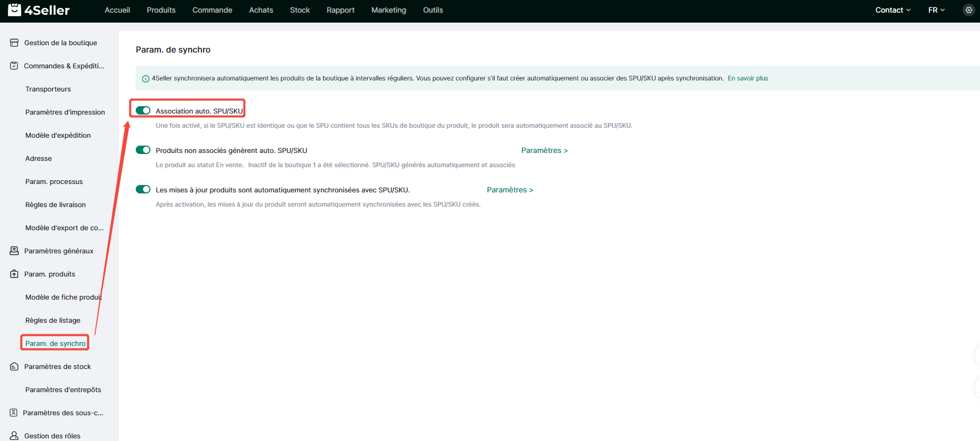The image size is (980, 441).
Task: Expand Paramètres généraux section
Action: pos(59,251)
